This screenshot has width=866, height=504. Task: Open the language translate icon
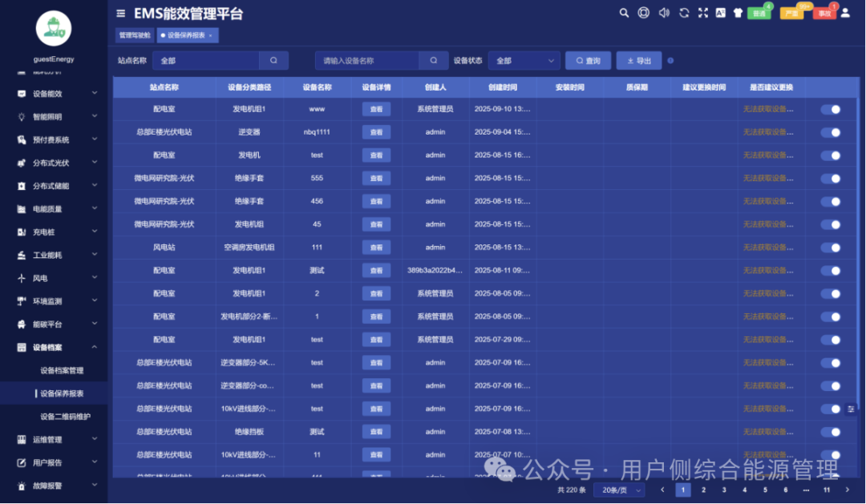[720, 13]
